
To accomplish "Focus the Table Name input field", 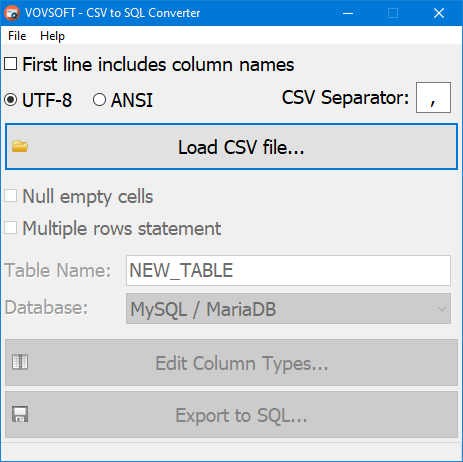I will coord(288,270).
